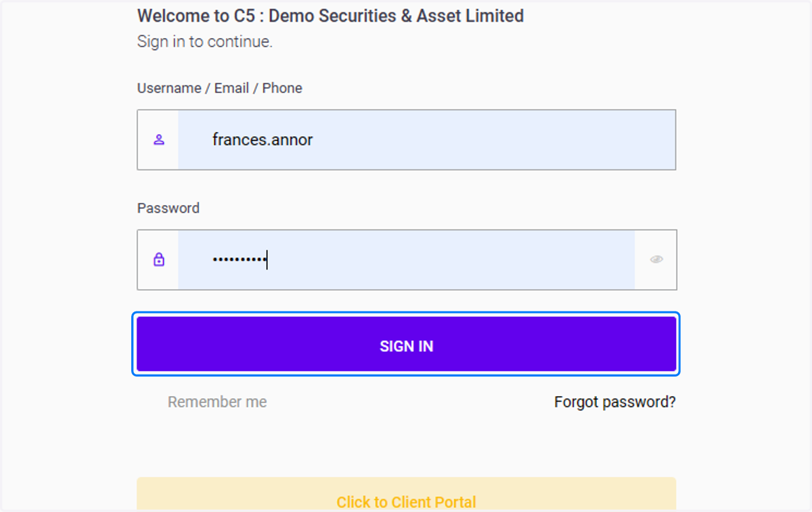Click the purple padlock icon

(x=159, y=259)
